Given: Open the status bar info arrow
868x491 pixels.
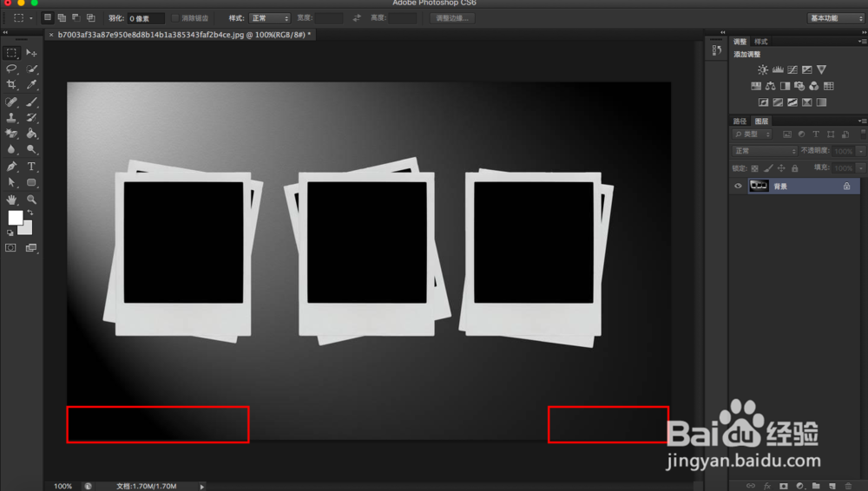Looking at the screenshot, I should pos(202,487).
